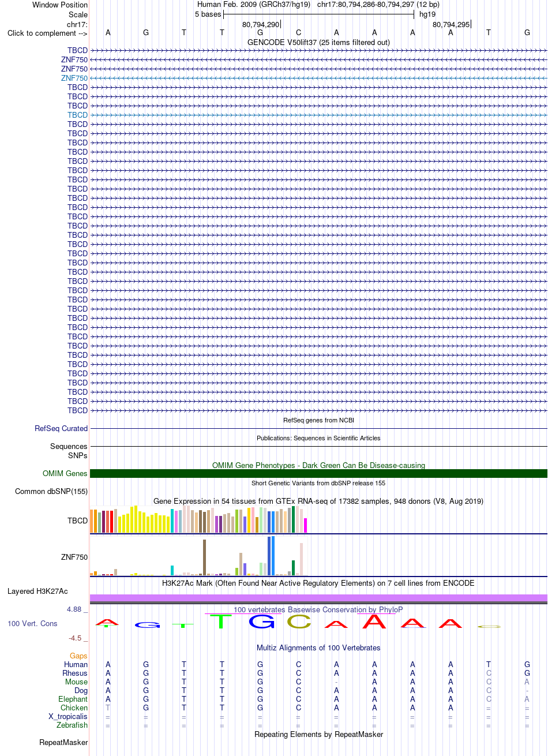Click the tall brown bar in ZNF750 expression chart
Screen dimensions: 548x756
[x=204, y=557]
